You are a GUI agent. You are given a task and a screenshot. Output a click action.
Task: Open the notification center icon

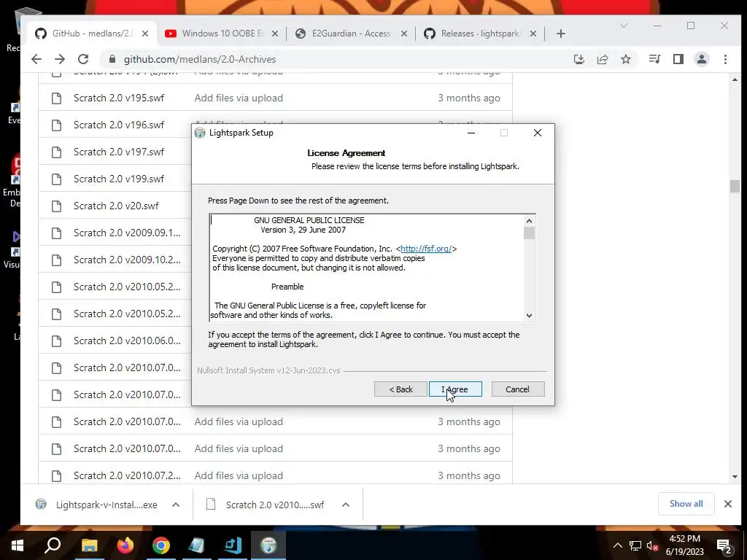point(724,545)
